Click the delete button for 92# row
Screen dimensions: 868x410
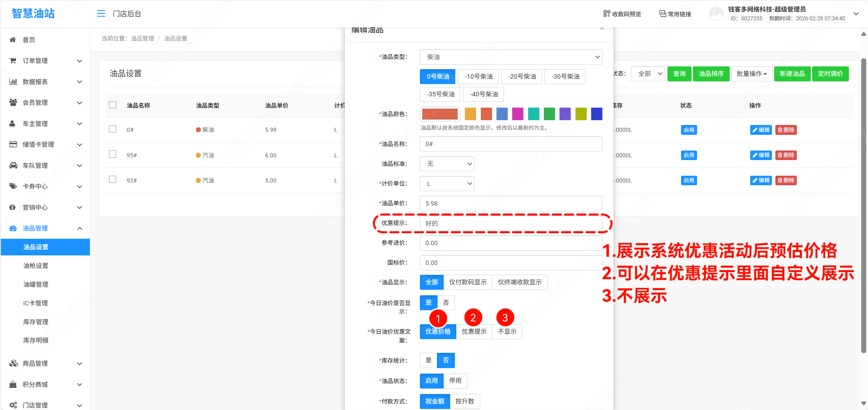tap(786, 180)
